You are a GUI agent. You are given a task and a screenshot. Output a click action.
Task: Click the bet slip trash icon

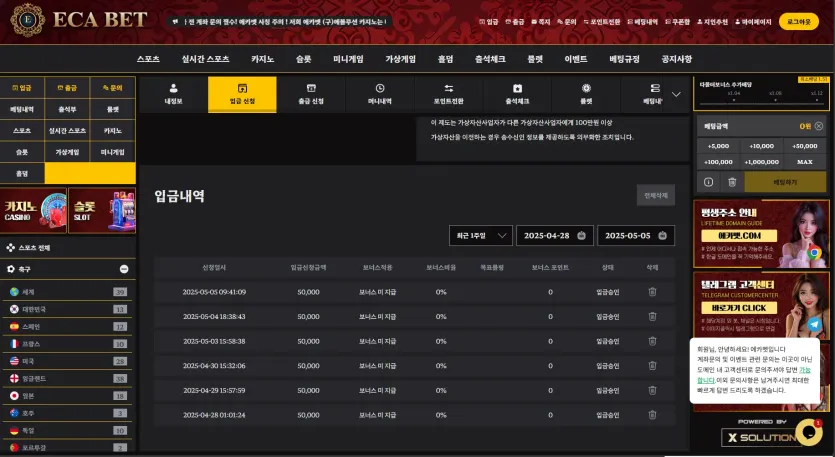coord(732,182)
